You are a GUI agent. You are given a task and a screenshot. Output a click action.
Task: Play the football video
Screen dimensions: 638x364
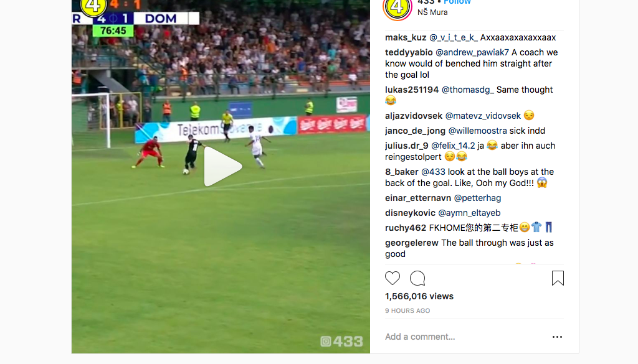pos(222,167)
